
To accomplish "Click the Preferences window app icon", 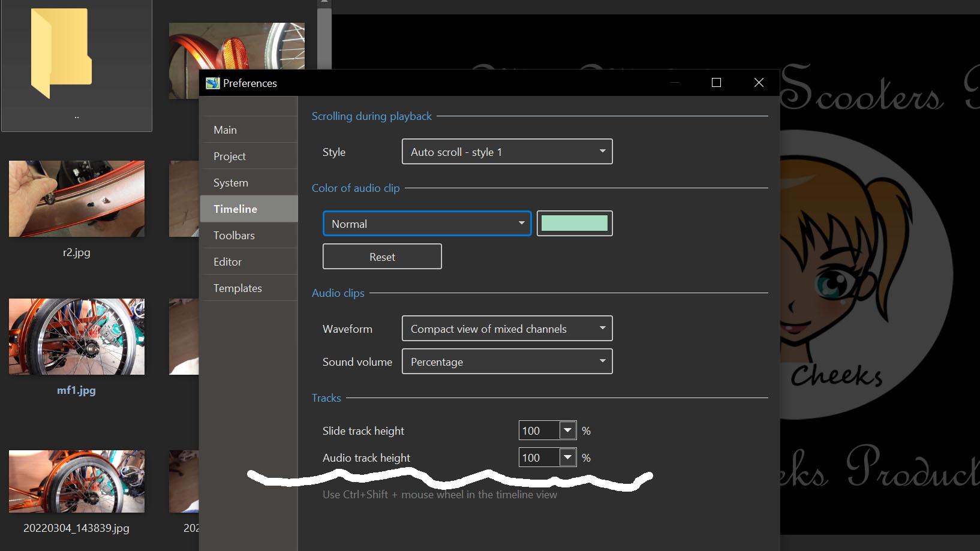I will click(212, 83).
